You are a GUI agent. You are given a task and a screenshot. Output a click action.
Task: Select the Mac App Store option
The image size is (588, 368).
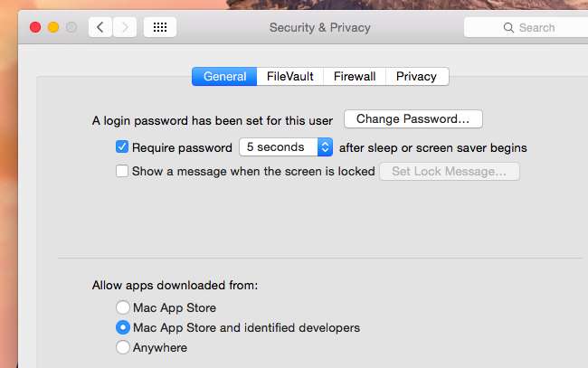(122, 307)
